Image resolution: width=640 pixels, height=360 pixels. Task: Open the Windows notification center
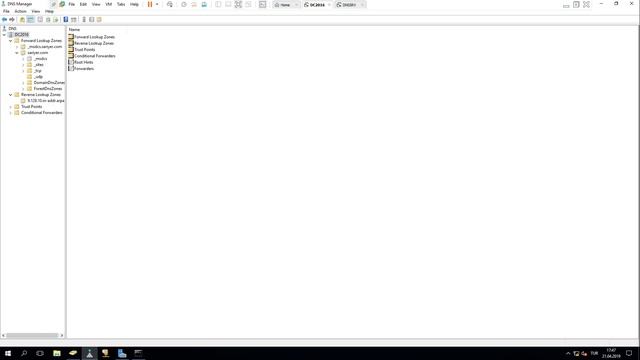tap(629, 353)
